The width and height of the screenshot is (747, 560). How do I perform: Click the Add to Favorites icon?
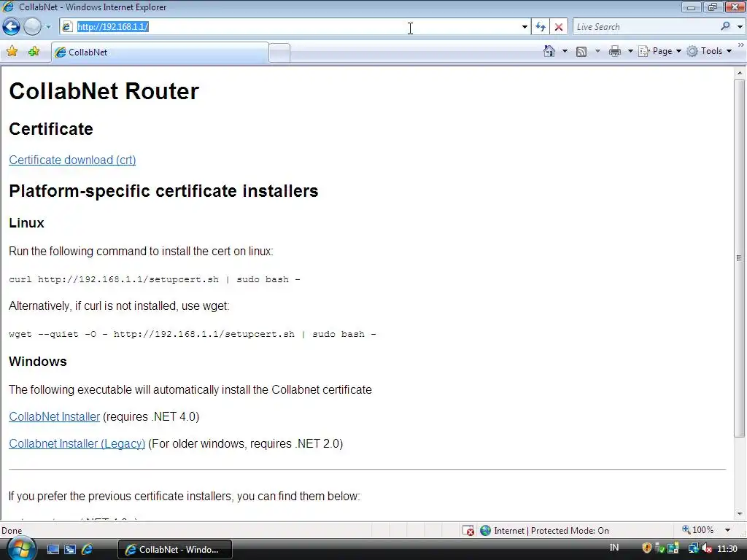click(x=34, y=52)
